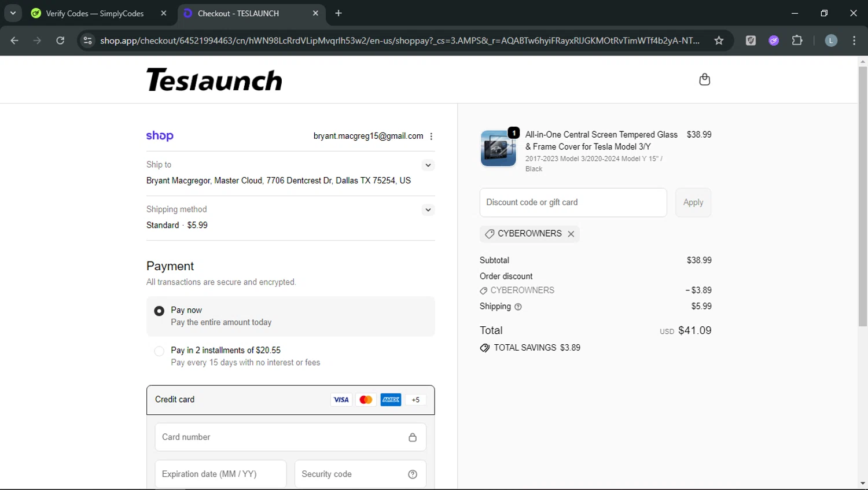Click the security code help icon
The width and height of the screenshot is (868, 490).
coord(413,474)
